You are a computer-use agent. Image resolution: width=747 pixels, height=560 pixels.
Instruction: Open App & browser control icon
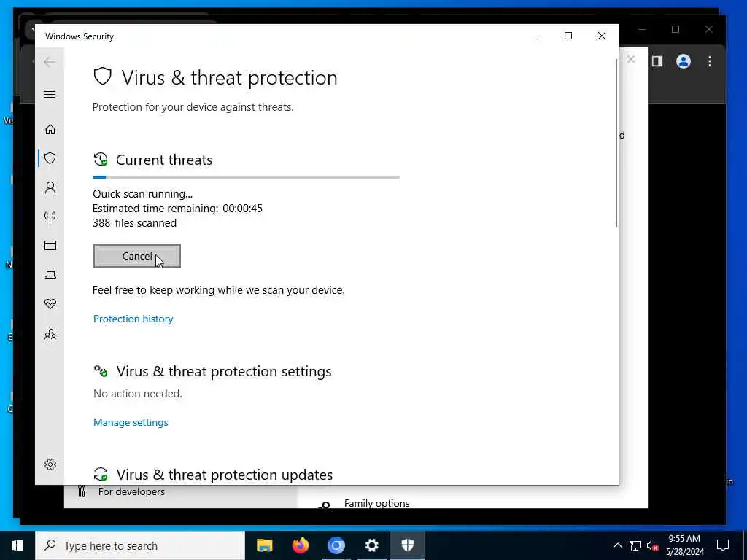pyautogui.click(x=50, y=245)
